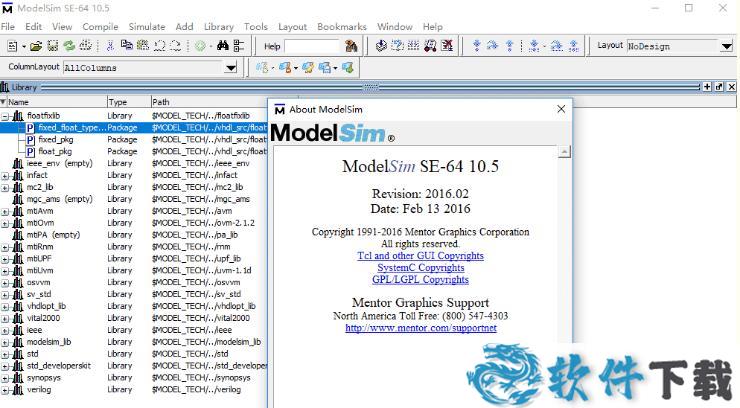Click the Cut scissors icon in toolbar
The width and height of the screenshot is (740, 408).
coord(112,46)
